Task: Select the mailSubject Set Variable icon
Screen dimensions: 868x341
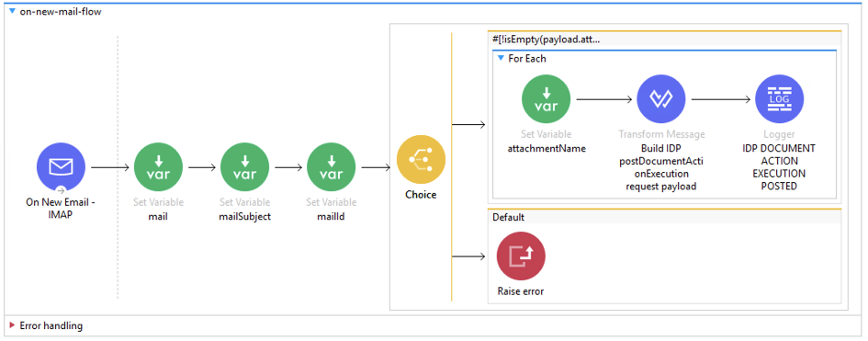Action: [x=244, y=167]
